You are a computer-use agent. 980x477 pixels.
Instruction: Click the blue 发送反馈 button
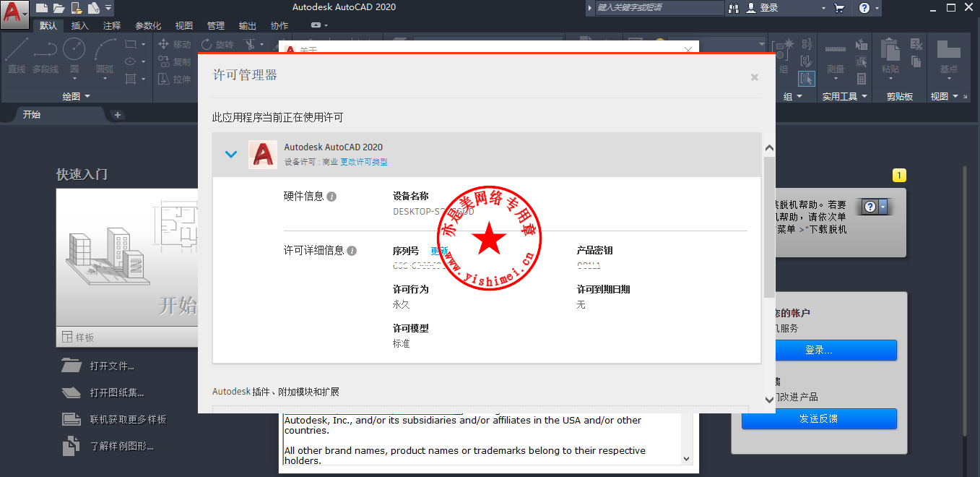pyautogui.click(x=819, y=418)
